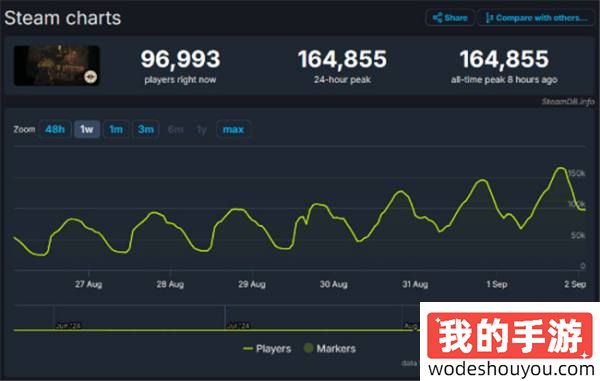Select the 6m zoom option

coord(175,130)
